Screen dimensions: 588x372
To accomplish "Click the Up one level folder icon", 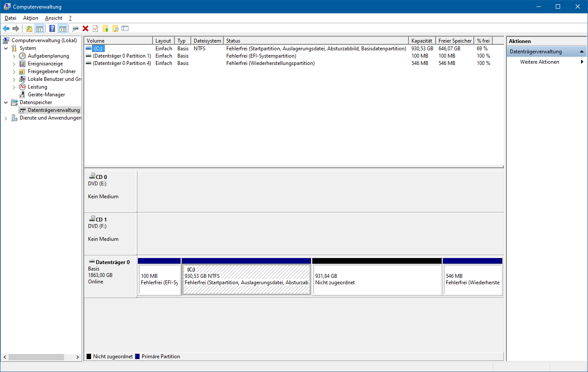I will tap(29, 28).
